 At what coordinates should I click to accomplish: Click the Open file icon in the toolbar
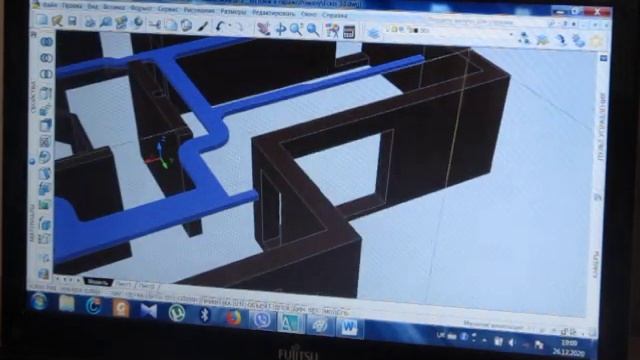click(57, 21)
